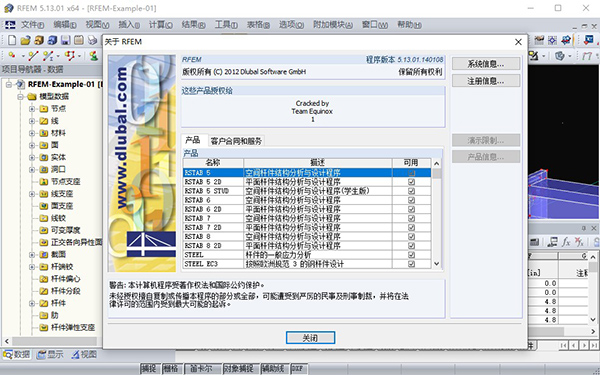Click the nodal support tool icon
Image resolution: width=600 pixels, height=375 pixels.
point(93,56)
